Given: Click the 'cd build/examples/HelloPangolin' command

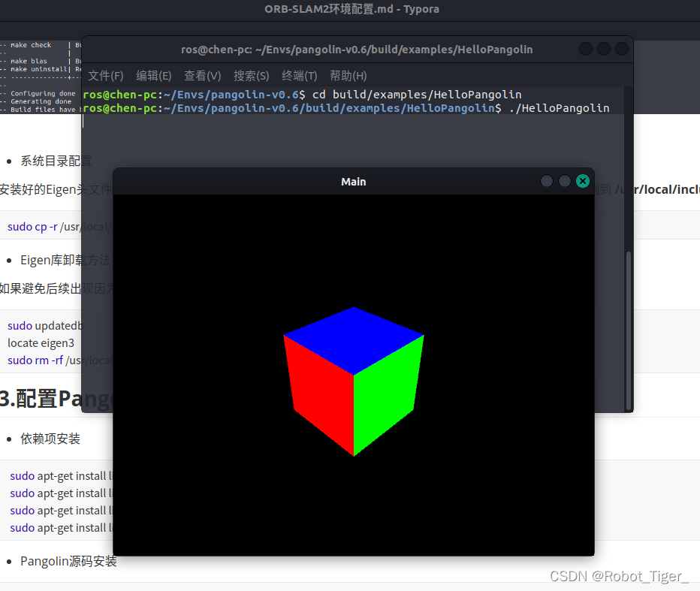Looking at the screenshot, I should pyautogui.click(x=417, y=95).
